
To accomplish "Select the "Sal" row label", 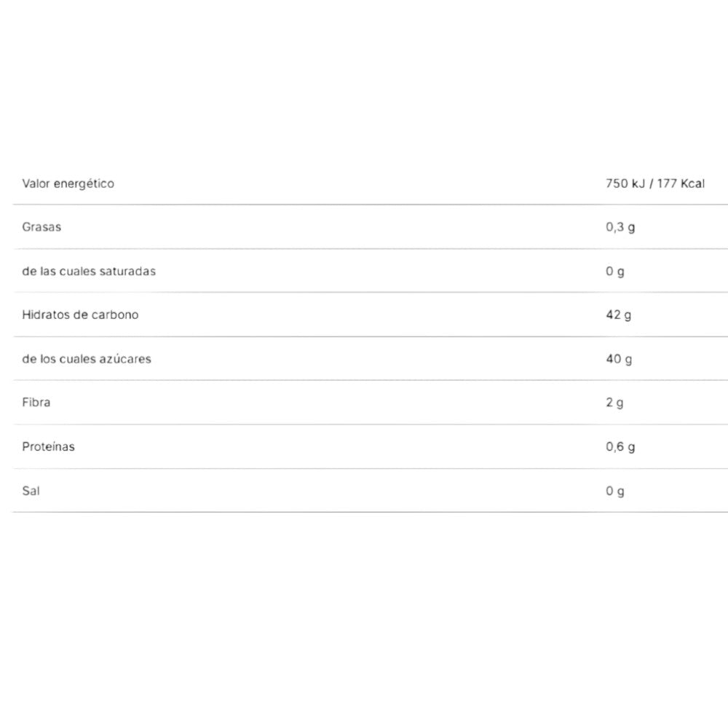I will point(31,491).
